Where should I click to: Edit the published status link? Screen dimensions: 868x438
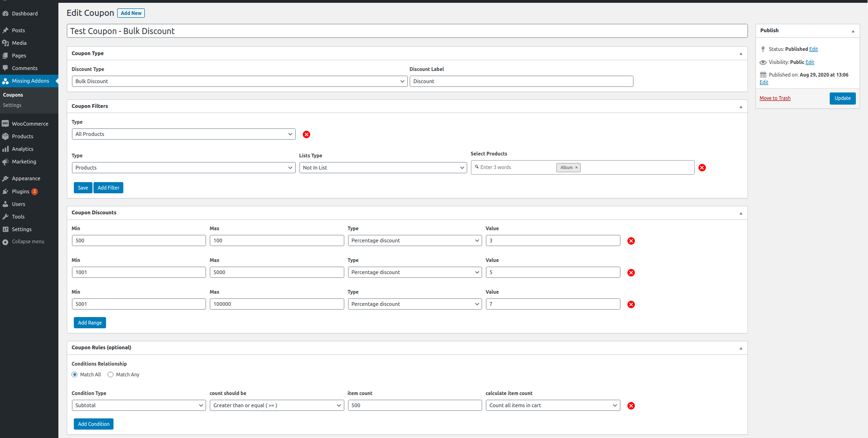click(814, 49)
